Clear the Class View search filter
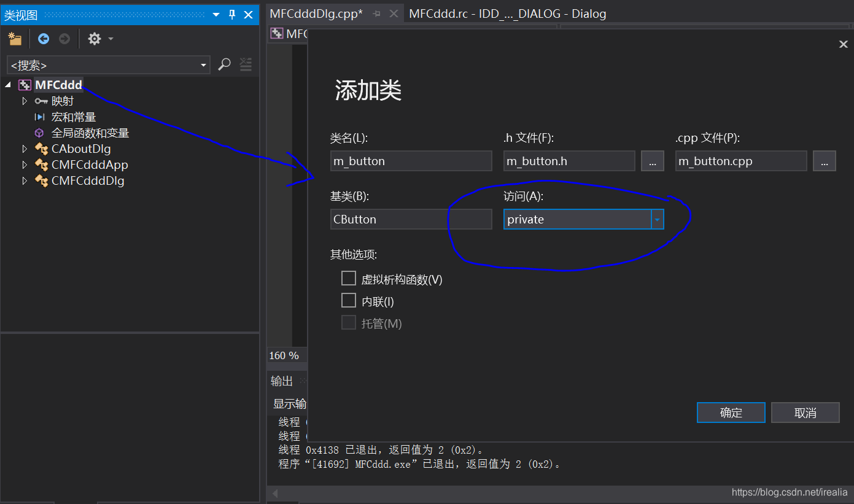 246,64
